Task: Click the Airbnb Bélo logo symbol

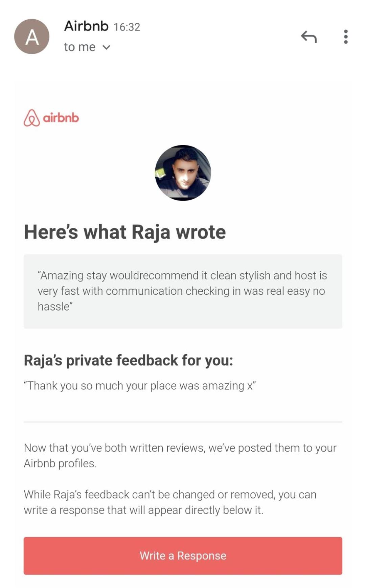Action: (x=32, y=118)
